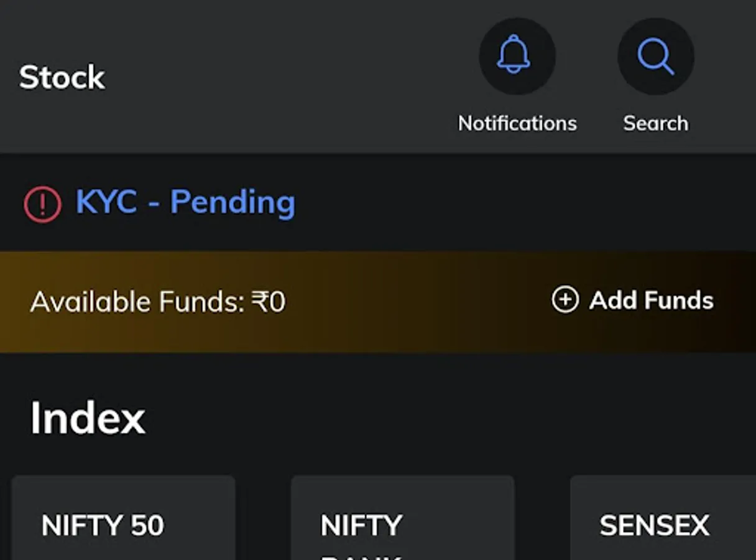Screen dimensions: 756x560
Task: Open the NIFTY 50 index card
Action: click(123, 518)
